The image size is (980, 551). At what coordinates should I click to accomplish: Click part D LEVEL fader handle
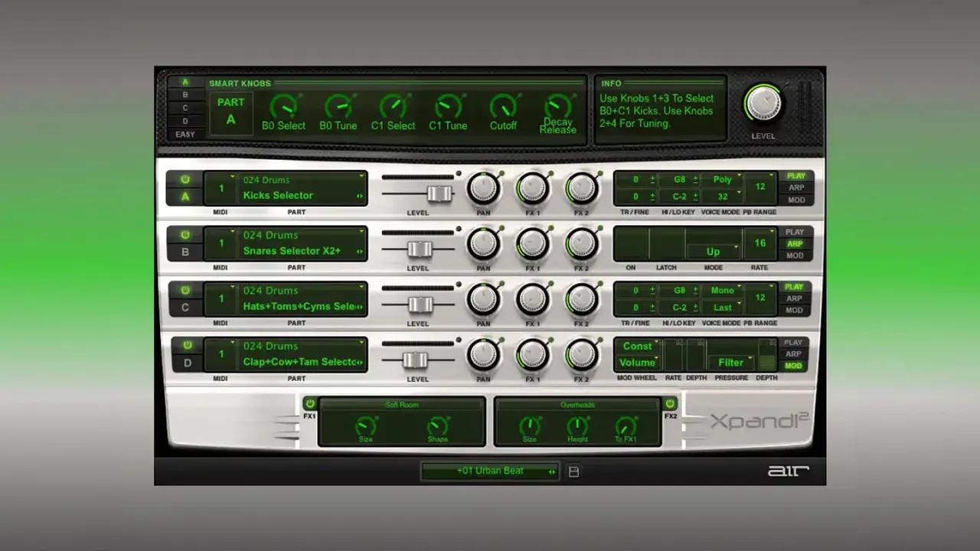tap(416, 360)
